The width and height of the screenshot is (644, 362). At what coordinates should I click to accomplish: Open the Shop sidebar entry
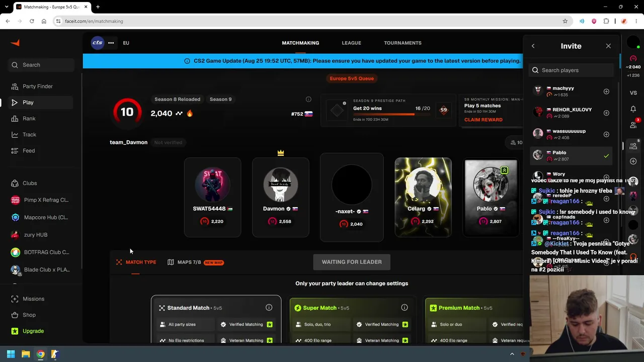coord(29,315)
